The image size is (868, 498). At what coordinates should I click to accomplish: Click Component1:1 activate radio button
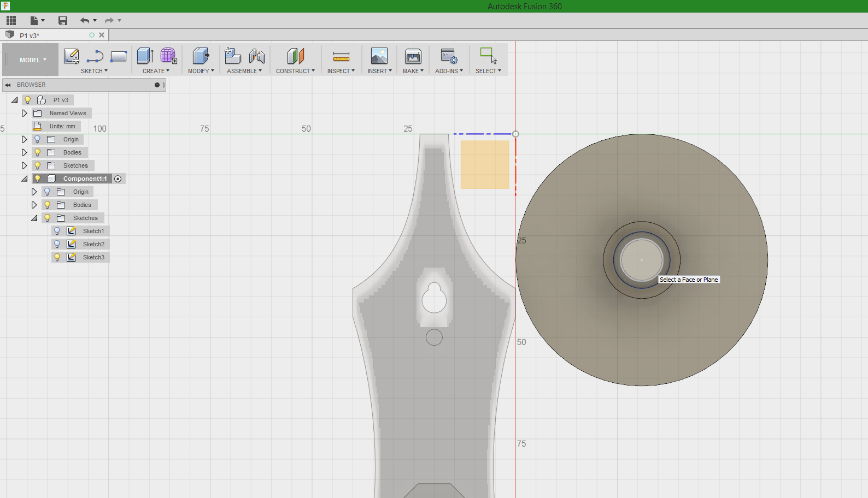pos(118,179)
